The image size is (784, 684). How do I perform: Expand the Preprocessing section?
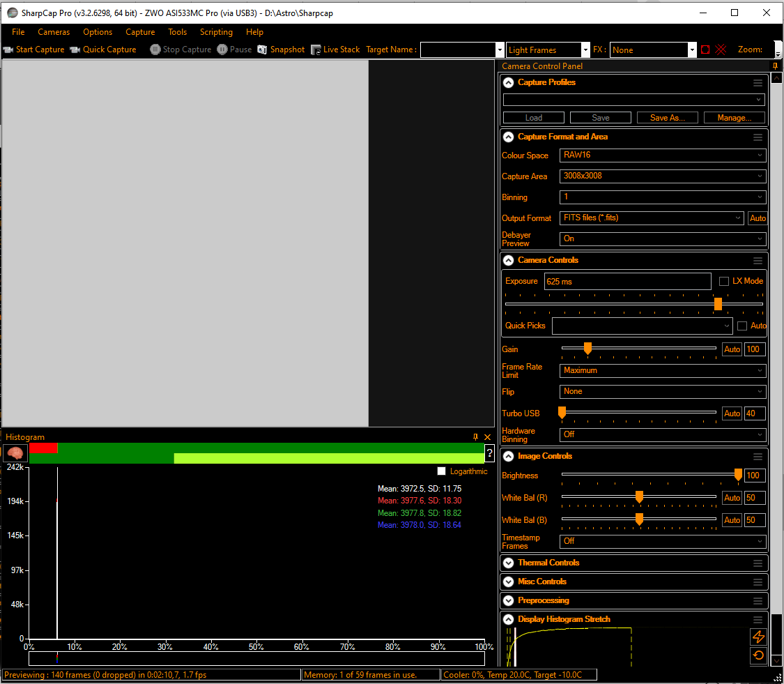click(x=509, y=600)
